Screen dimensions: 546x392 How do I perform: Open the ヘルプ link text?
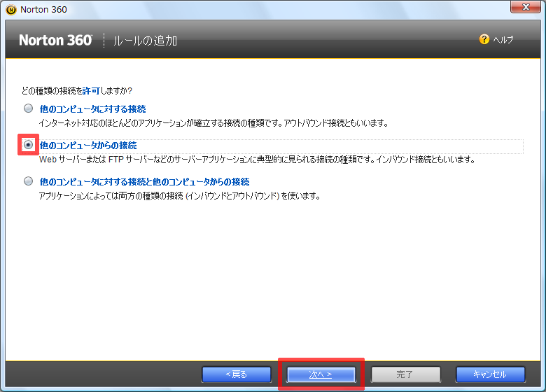(x=503, y=40)
